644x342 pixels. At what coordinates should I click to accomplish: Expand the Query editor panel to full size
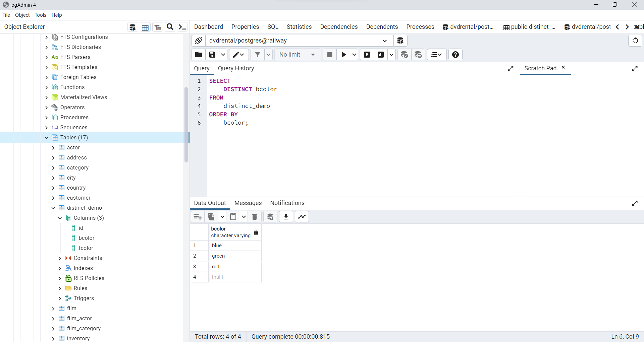click(x=511, y=69)
